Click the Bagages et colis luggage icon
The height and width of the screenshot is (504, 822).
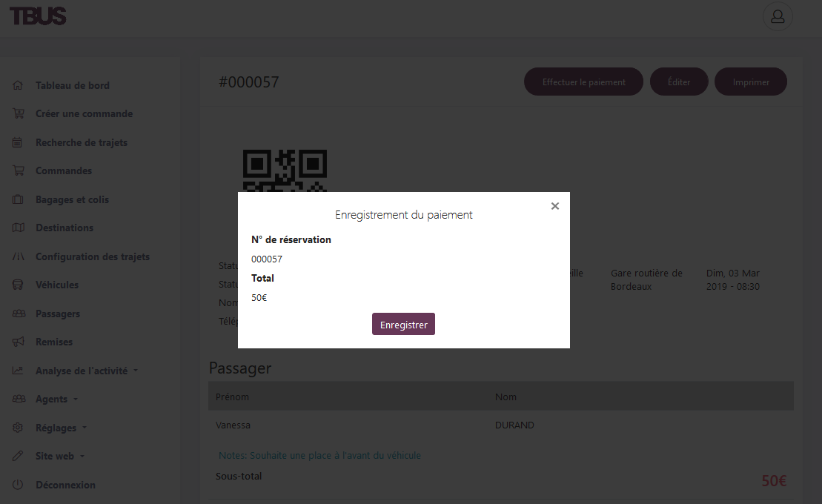(19, 199)
